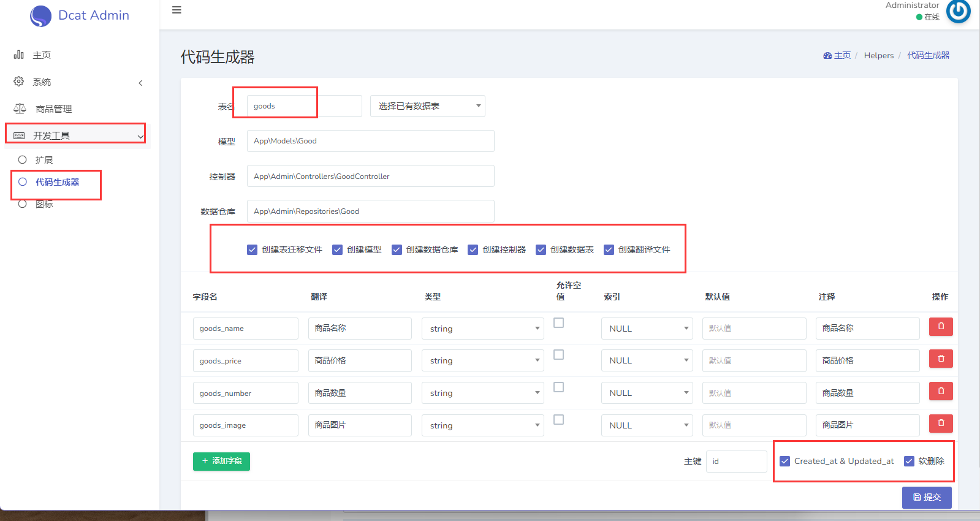980x521 pixels.
Task: Toggle 软删除 checkbox
Action: click(x=909, y=461)
